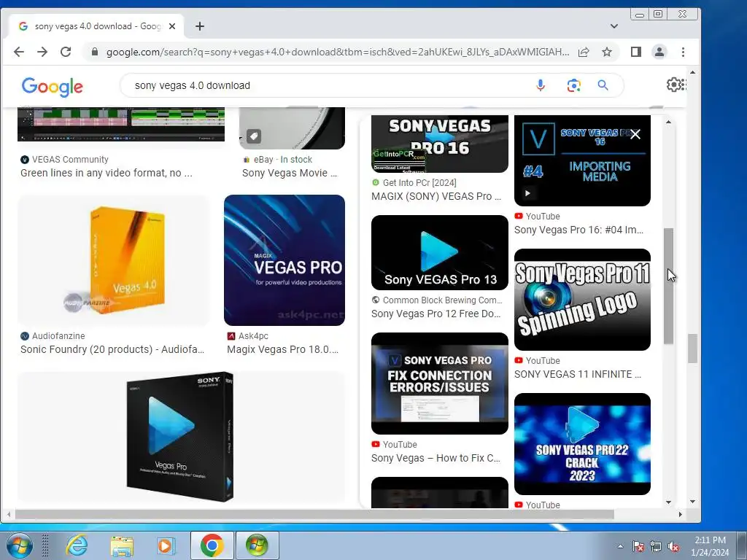Search by image with Google Lens icon
Image resolution: width=747 pixels, height=560 pixels.
click(x=573, y=85)
